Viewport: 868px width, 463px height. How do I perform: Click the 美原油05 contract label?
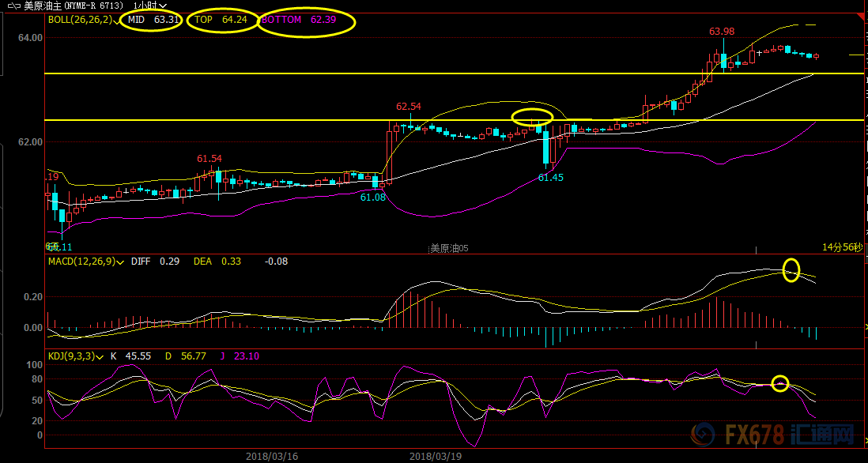[x=450, y=248]
